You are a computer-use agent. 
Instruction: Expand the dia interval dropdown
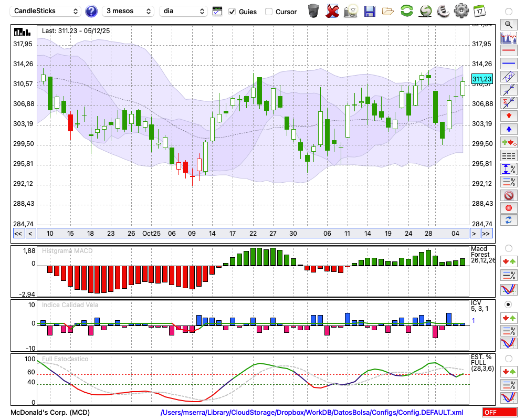tap(183, 11)
